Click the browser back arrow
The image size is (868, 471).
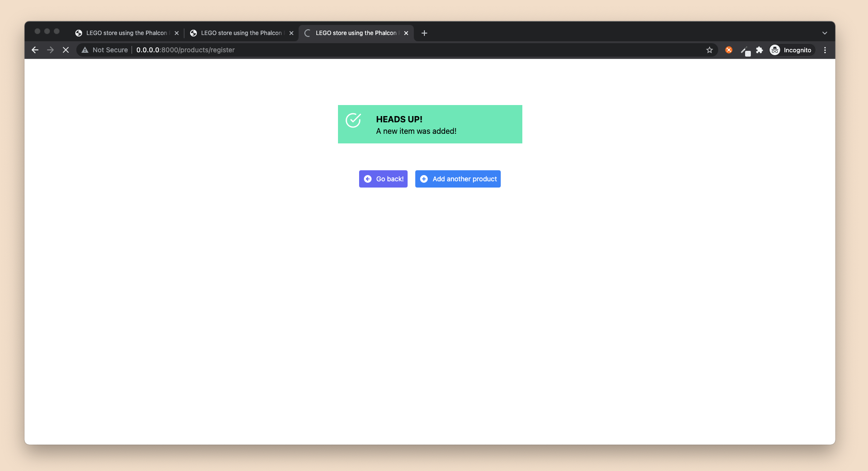35,50
